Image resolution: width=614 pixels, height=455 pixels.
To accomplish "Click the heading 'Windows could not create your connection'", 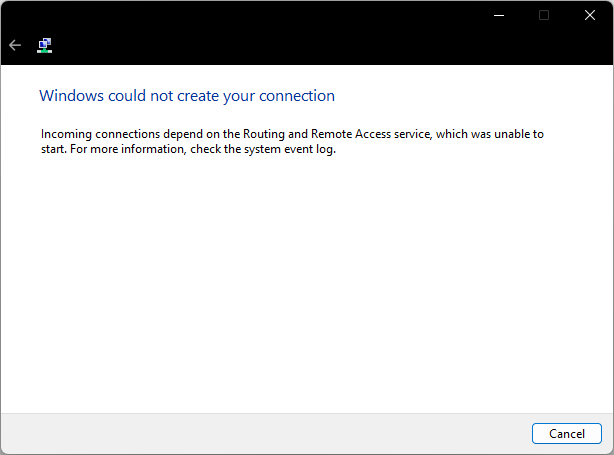I will tap(187, 96).
